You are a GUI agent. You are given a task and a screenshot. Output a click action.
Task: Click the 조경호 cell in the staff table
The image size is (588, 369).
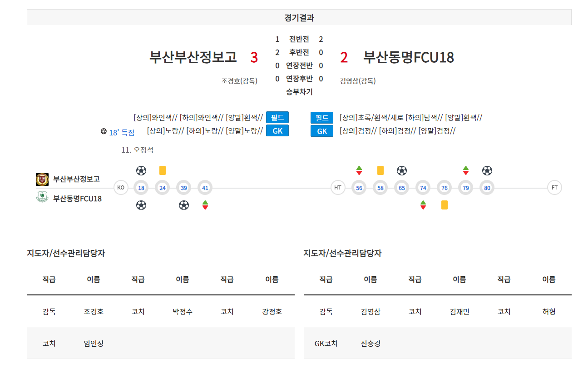point(94,311)
